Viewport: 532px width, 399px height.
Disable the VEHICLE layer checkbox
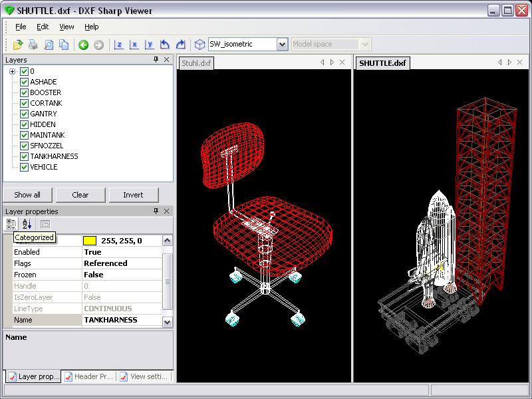point(24,167)
